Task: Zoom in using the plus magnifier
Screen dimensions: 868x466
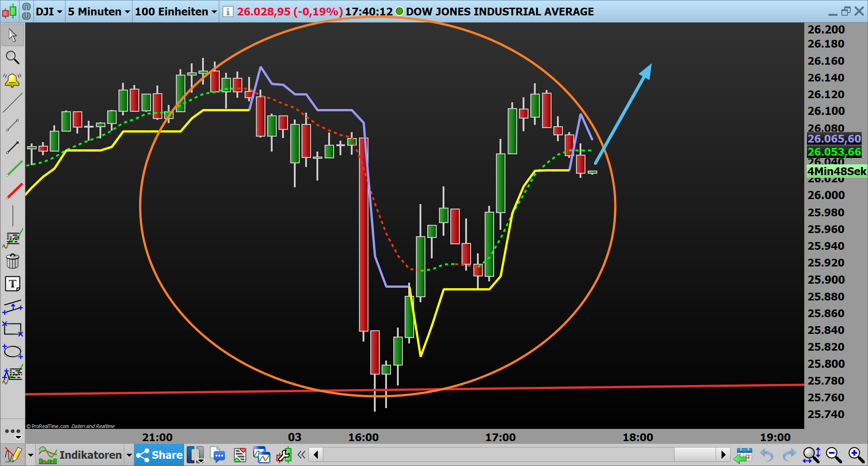Action: [854, 454]
